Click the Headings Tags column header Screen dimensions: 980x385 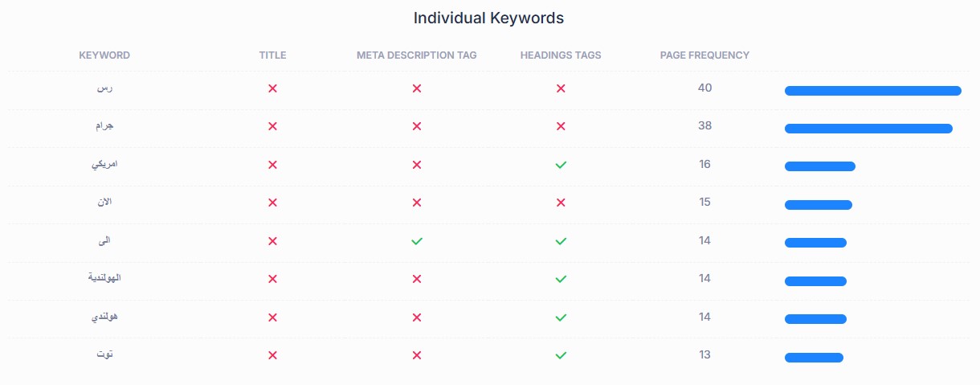pos(561,55)
